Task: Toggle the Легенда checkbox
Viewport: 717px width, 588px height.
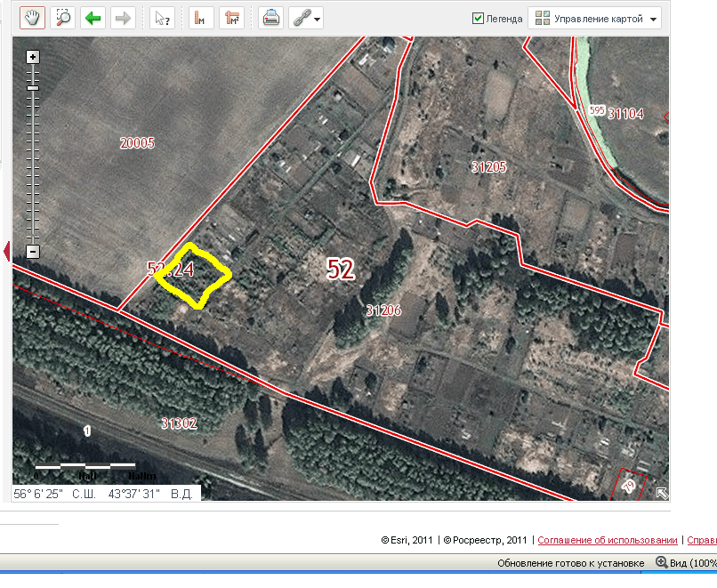Action: [478, 19]
